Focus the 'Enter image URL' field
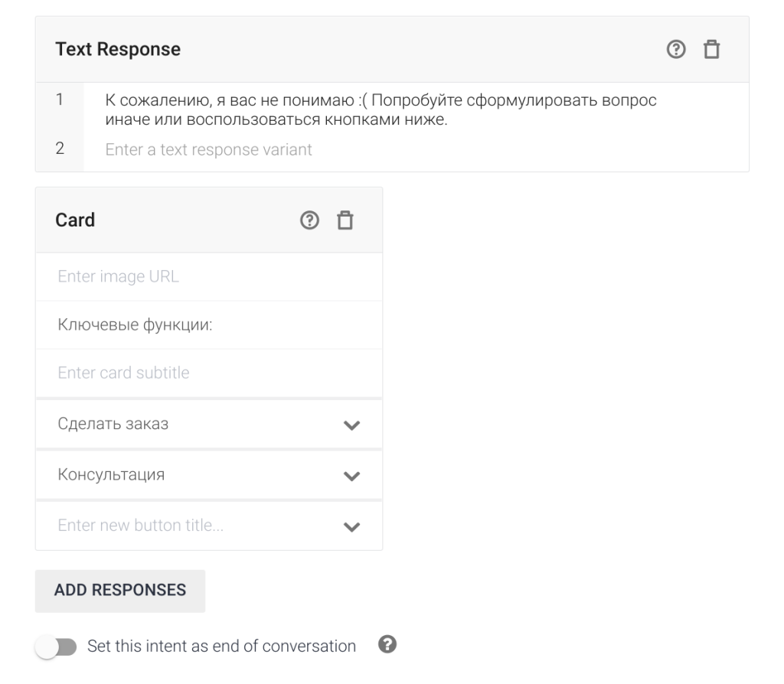 click(x=208, y=276)
